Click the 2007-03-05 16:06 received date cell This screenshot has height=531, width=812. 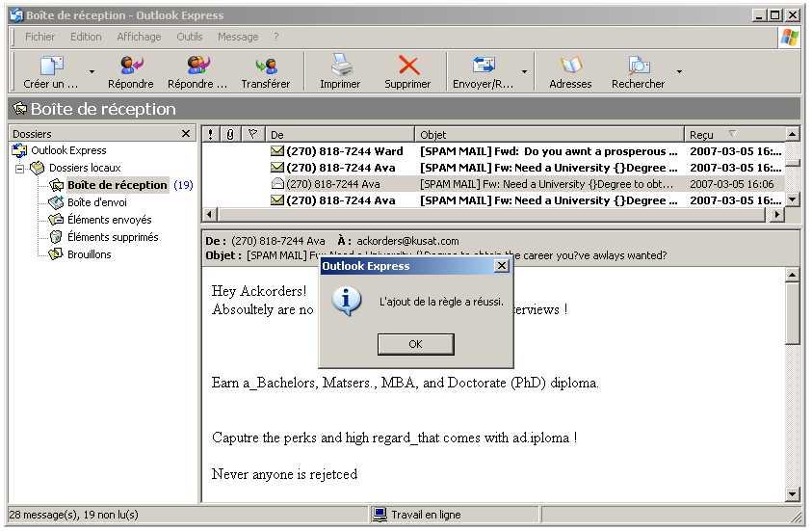(x=732, y=184)
